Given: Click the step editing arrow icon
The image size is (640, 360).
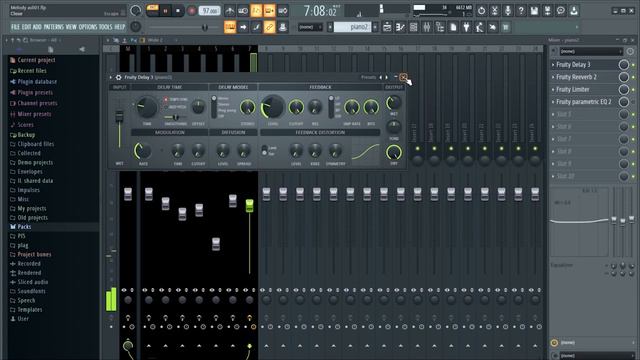Looking at the screenshot, I should point(243,27).
